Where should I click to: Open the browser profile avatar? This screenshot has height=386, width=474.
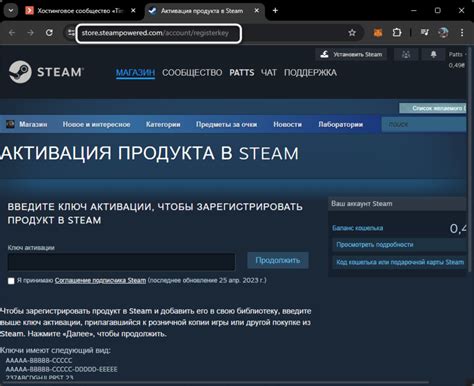click(443, 33)
